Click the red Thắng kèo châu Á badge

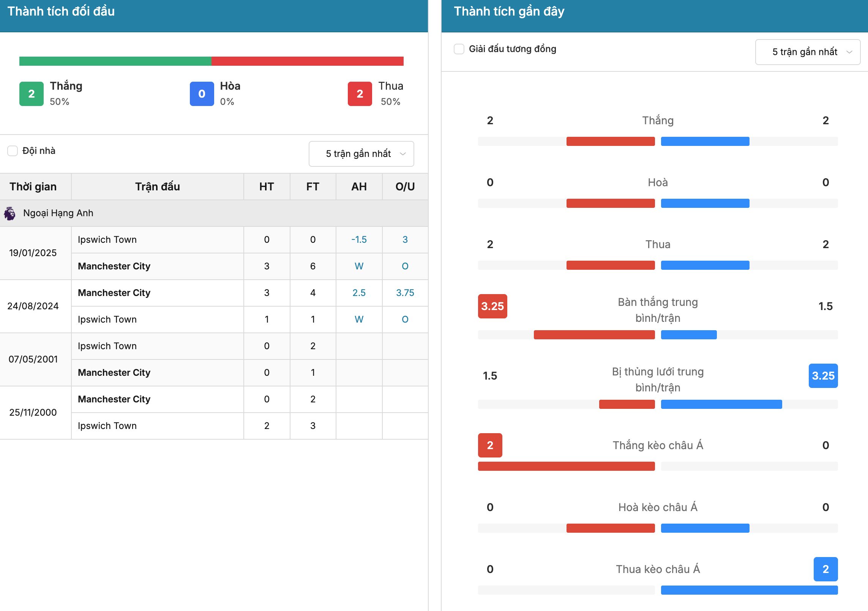490,445
